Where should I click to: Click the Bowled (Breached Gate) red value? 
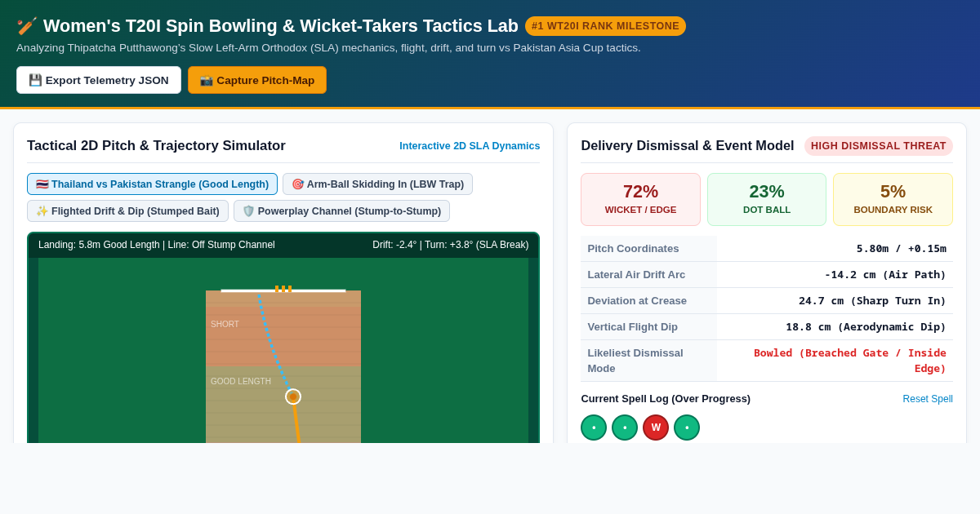pos(850,361)
